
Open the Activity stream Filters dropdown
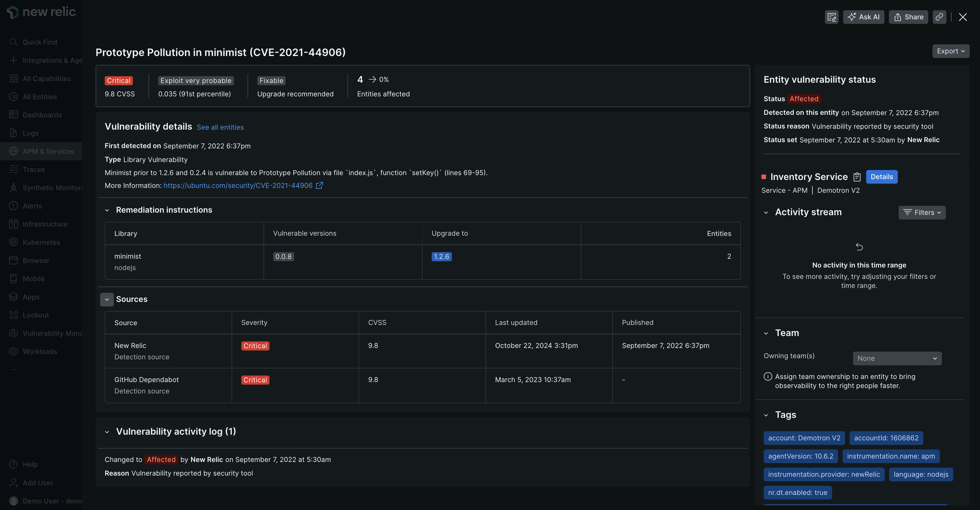point(922,213)
